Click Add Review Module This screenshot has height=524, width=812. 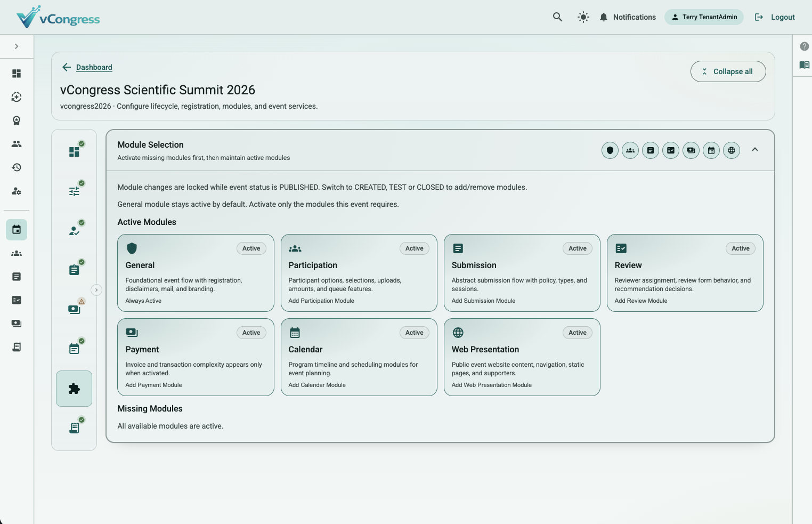tap(641, 301)
